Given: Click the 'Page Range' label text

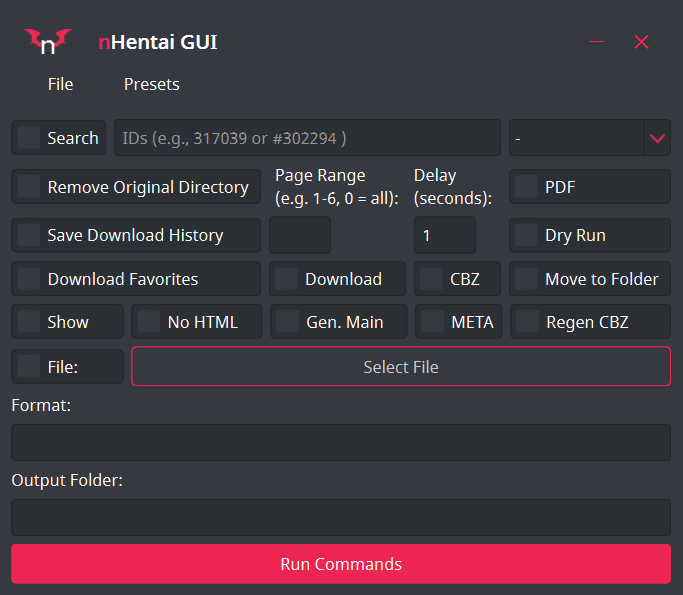Looking at the screenshot, I should click(320, 176).
